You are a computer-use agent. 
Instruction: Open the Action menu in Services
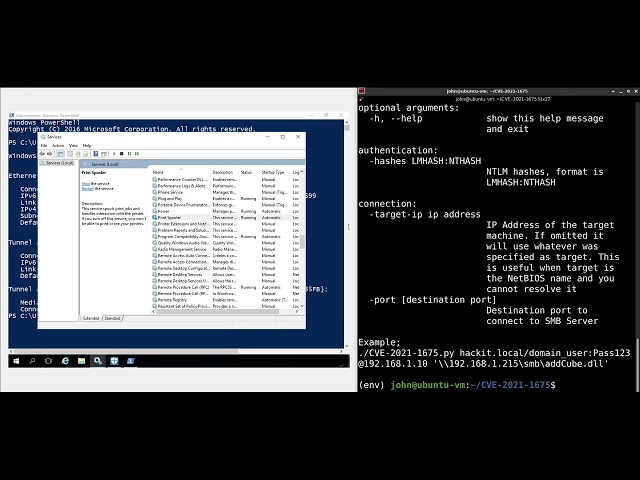(58, 146)
